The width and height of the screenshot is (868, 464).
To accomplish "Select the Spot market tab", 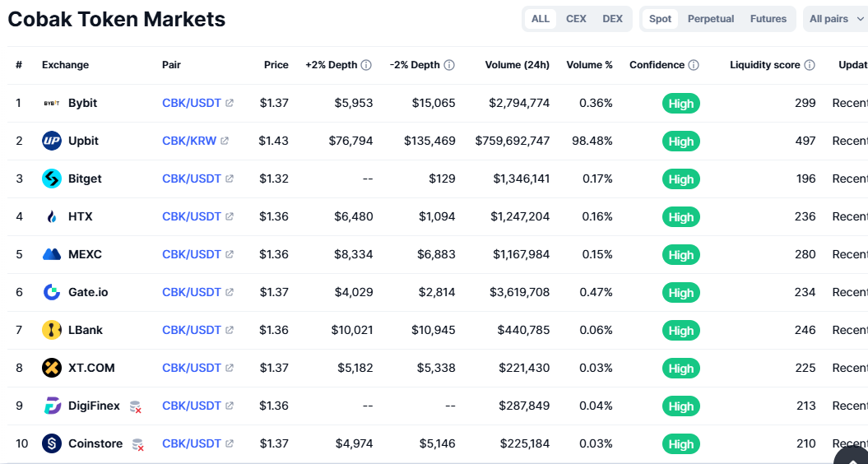I will pos(660,19).
